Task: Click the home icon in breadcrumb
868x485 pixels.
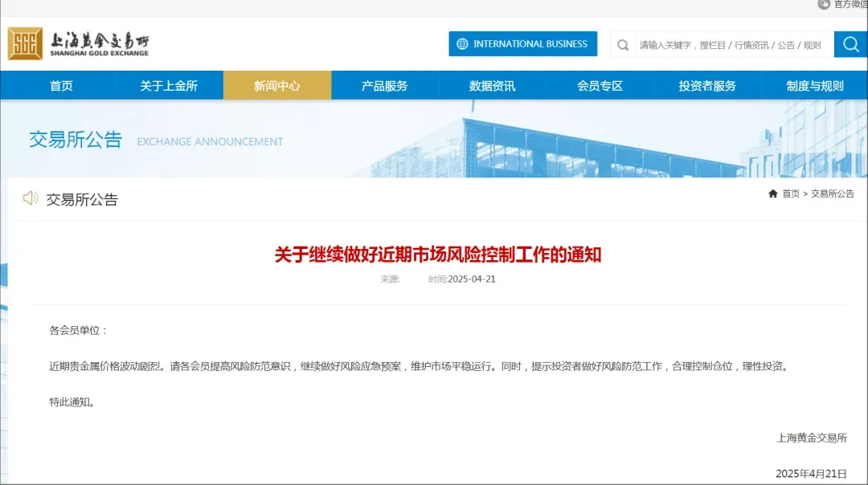Action: pos(773,194)
